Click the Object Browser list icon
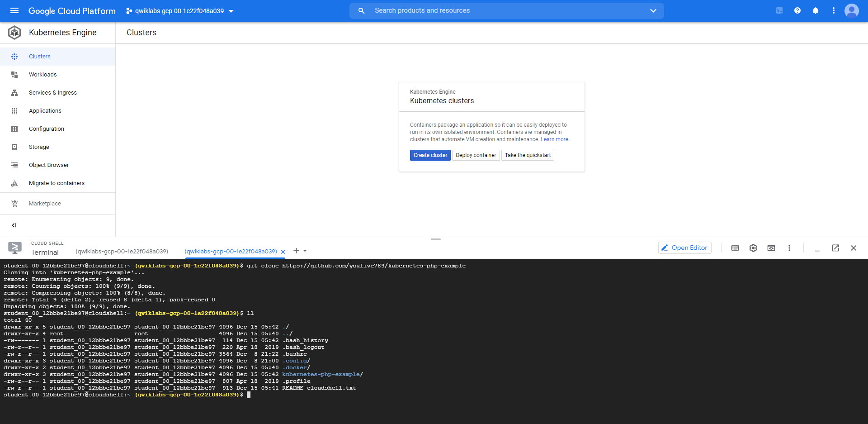The image size is (868, 424). tap(14, 165)
